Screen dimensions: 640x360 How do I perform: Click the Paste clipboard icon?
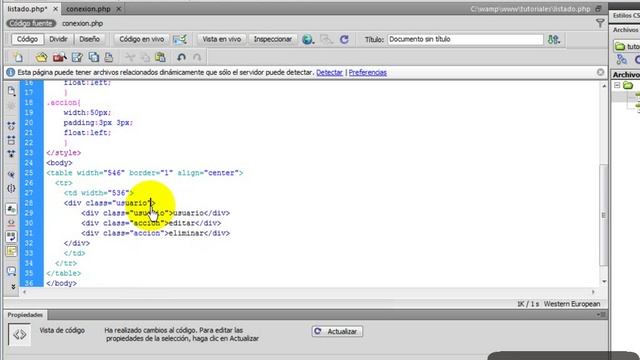point(160,57)
